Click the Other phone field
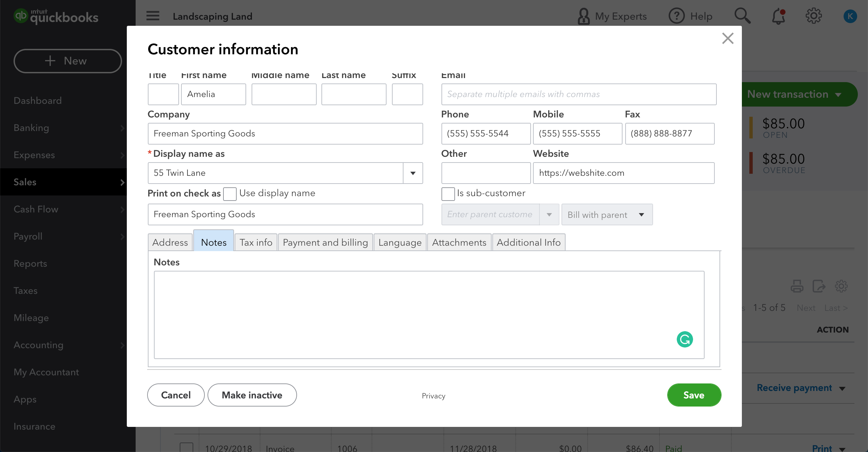The width and height of the screenshot is (868, 452). point(486,173)
